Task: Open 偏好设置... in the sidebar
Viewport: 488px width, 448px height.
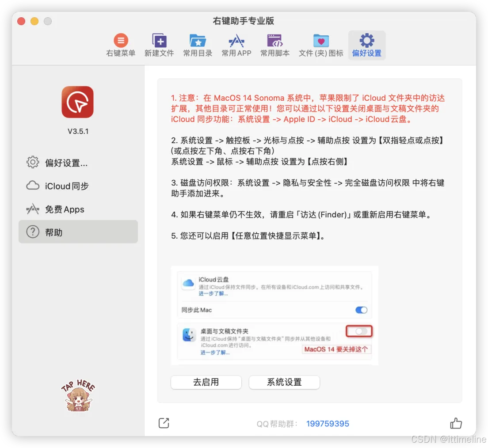Action: coord(78,163)
